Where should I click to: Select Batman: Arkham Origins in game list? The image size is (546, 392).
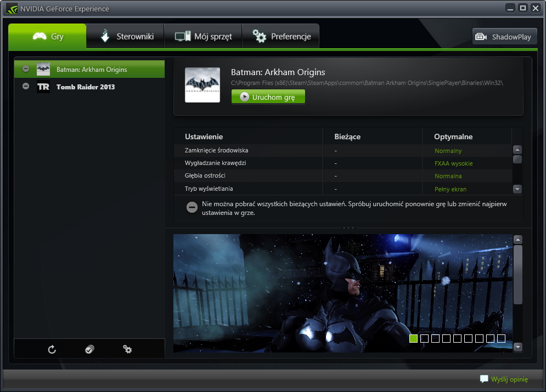[89, 69]
